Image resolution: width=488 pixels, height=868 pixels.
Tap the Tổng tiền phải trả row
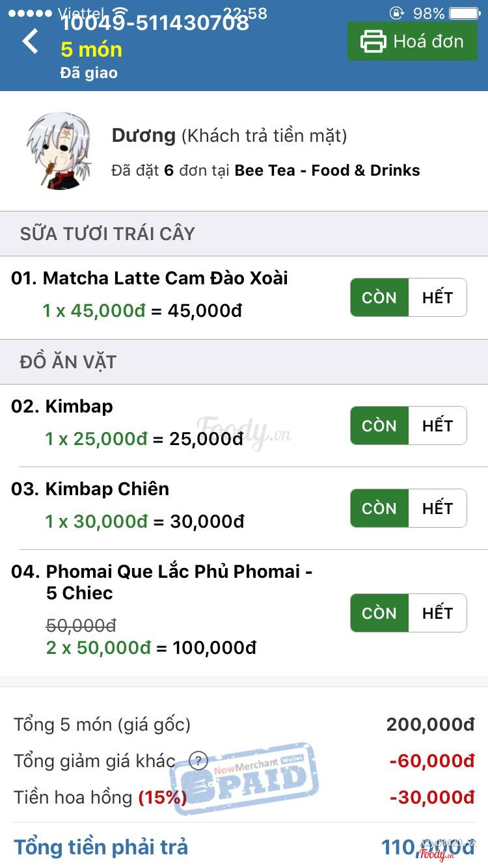click(244, 847)
